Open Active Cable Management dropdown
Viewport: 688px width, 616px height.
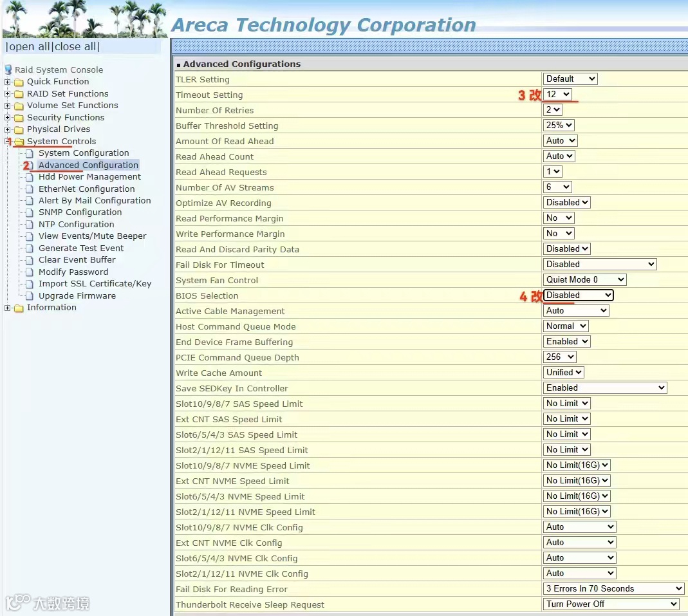click(x=575, y=311)
